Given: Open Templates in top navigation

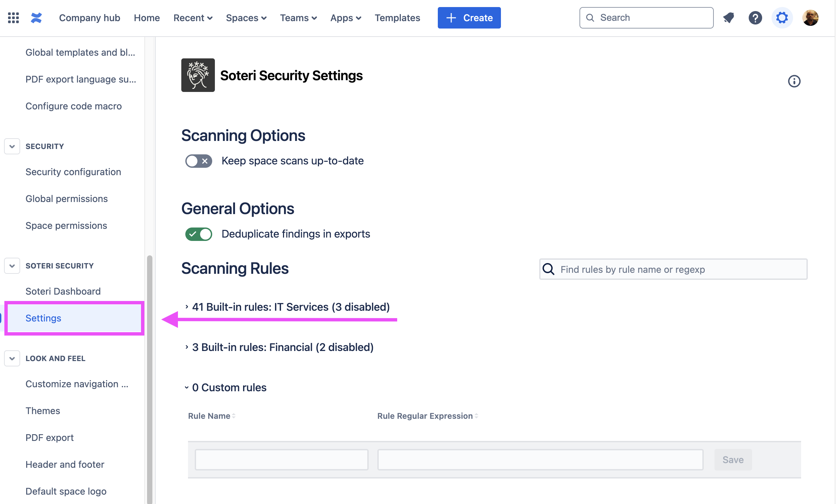Looking at the screenshot, I should [x=397, y=18].
